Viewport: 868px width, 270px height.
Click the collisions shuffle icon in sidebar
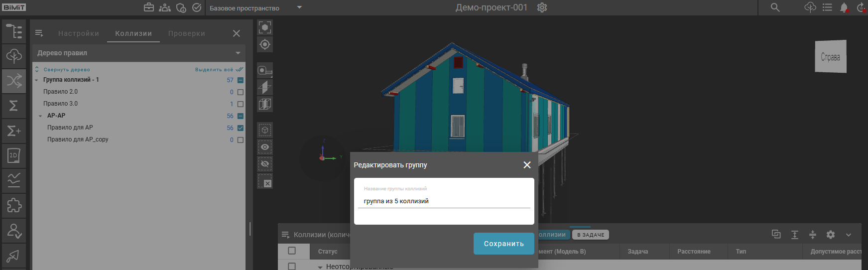click(14, 80)
